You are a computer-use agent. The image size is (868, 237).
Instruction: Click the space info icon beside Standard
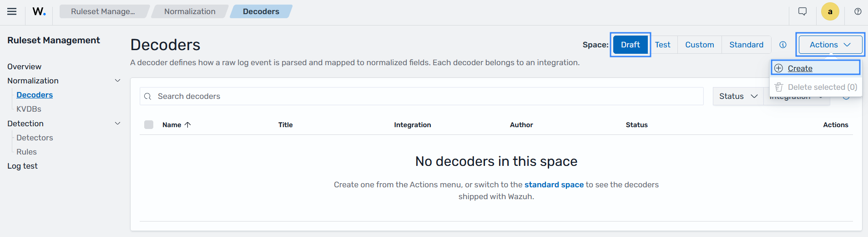783,45
